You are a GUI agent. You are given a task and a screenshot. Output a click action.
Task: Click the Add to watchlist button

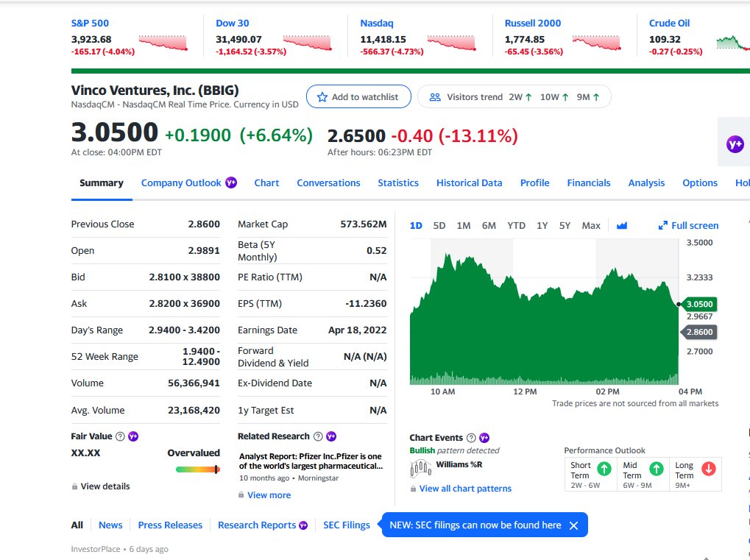358,96
